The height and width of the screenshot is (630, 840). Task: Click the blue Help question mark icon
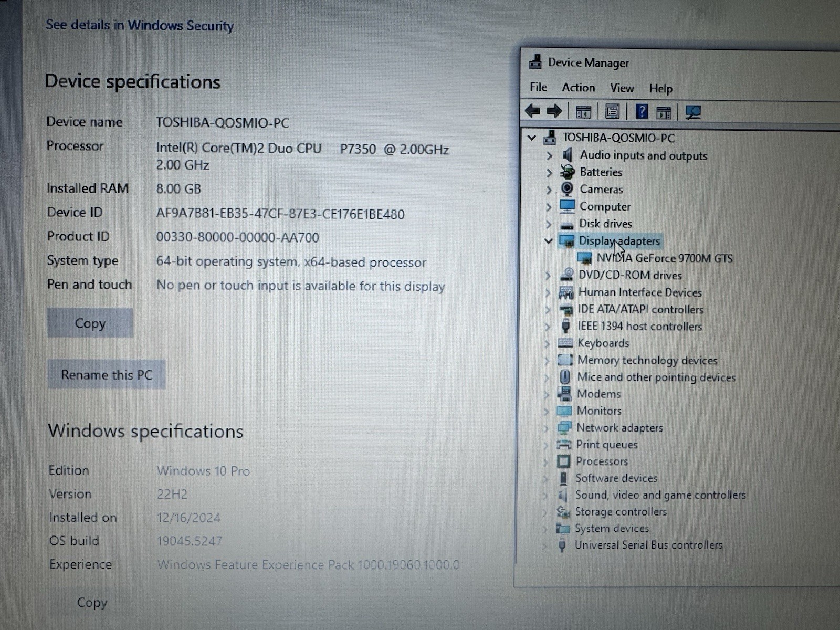[642, 111]
